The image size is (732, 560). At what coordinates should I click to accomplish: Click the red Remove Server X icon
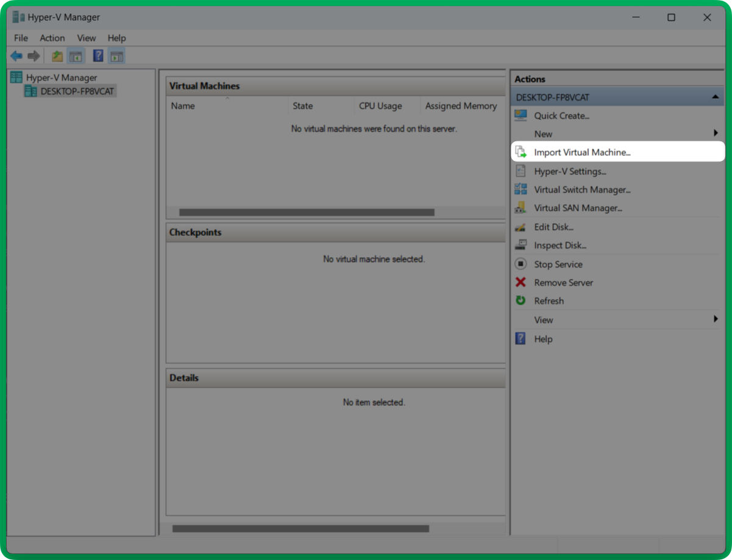click(521, 282)
